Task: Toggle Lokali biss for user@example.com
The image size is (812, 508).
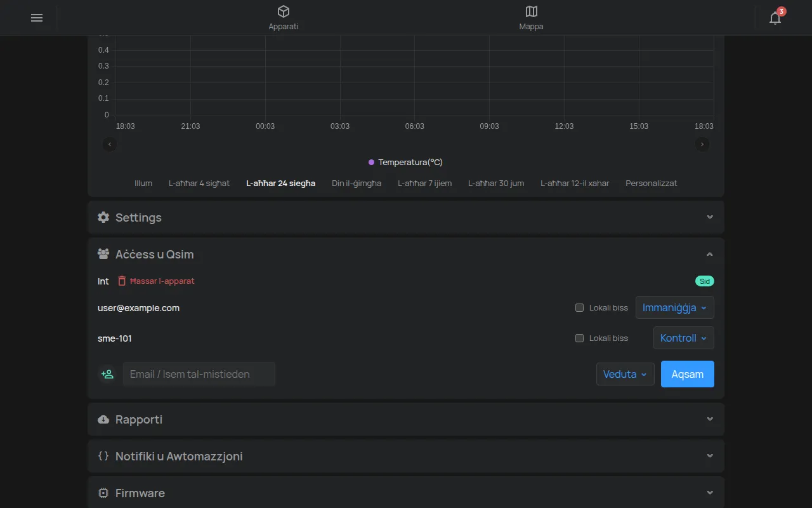Action: [x=579, y=308]
